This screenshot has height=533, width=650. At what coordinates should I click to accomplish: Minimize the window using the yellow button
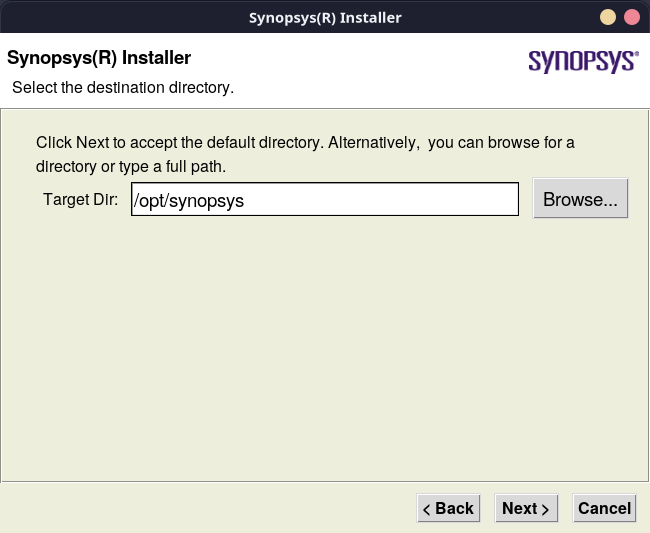point(608,17)
